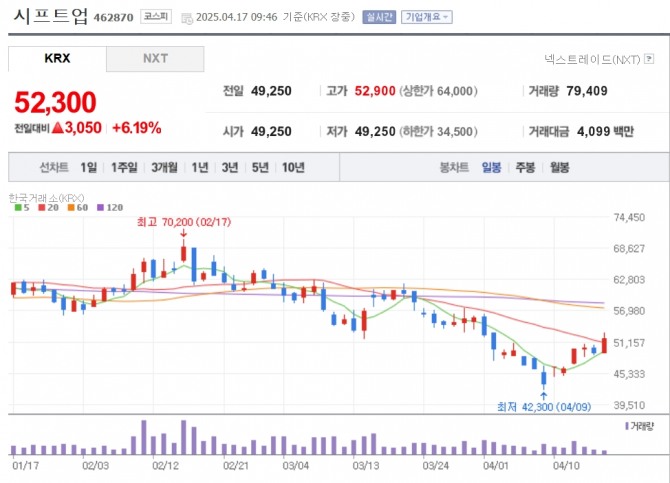Click the 04/10 date axis label
The height and width of the screenshot is (483, 670).
pyautogui.click(x=566, y=465)
